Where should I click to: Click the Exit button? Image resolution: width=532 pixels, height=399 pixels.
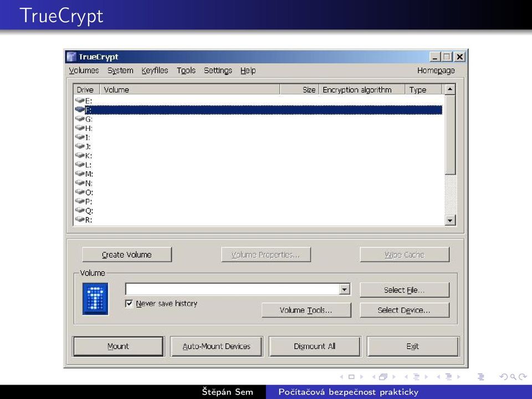[413, 346]
